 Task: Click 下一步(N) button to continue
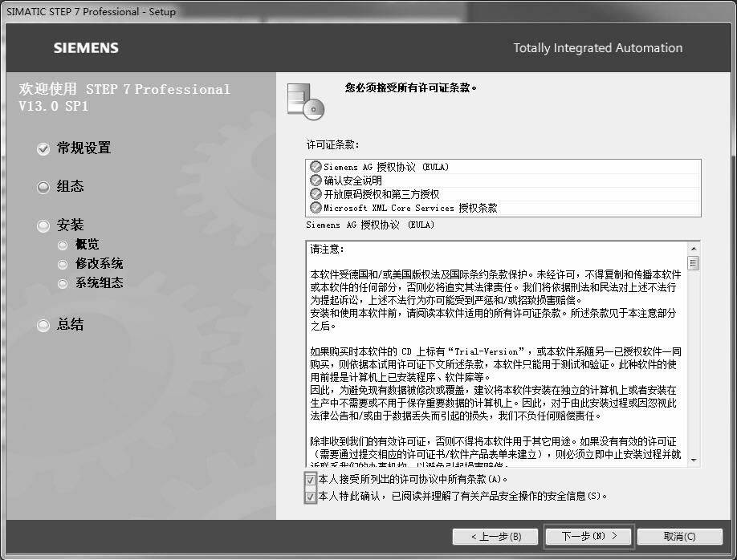tap(589, 537)
